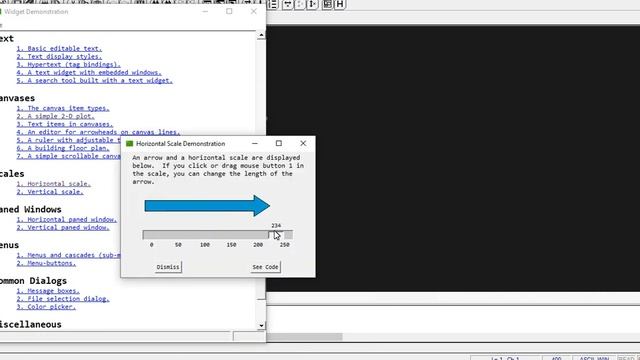Open the 'Horizontal paned window' demo link

point(67,220)
